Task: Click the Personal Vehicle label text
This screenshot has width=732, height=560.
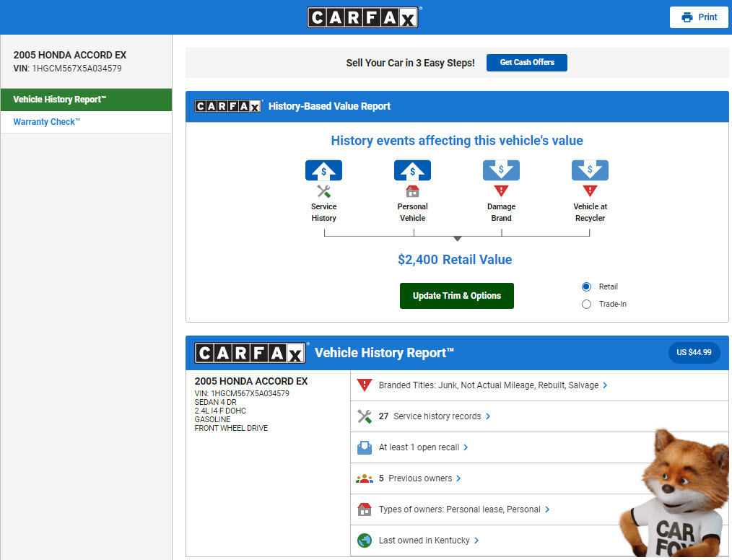Action: pos(412,212)
